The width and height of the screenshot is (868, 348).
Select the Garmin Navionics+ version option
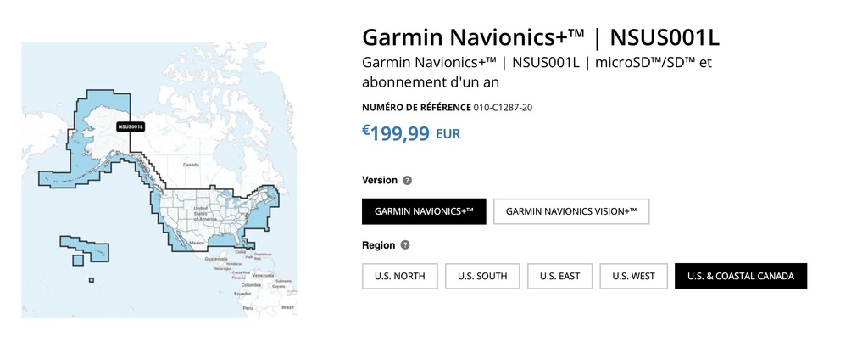pos(424,211)
